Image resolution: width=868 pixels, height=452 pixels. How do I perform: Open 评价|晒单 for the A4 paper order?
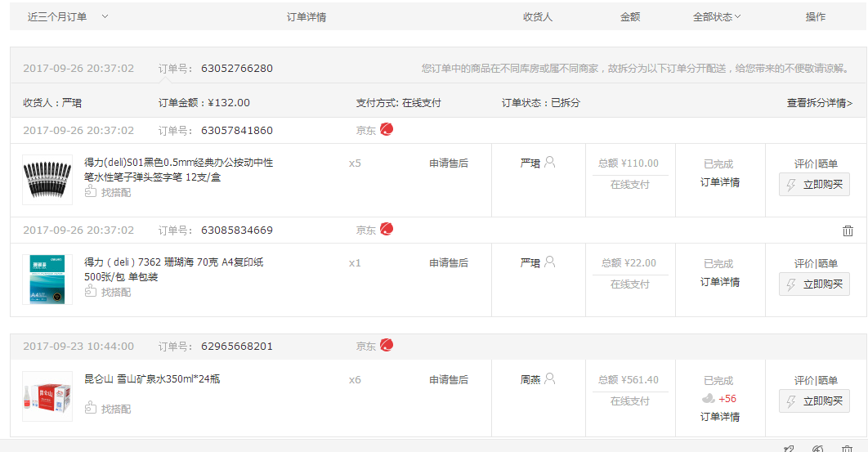816,263
